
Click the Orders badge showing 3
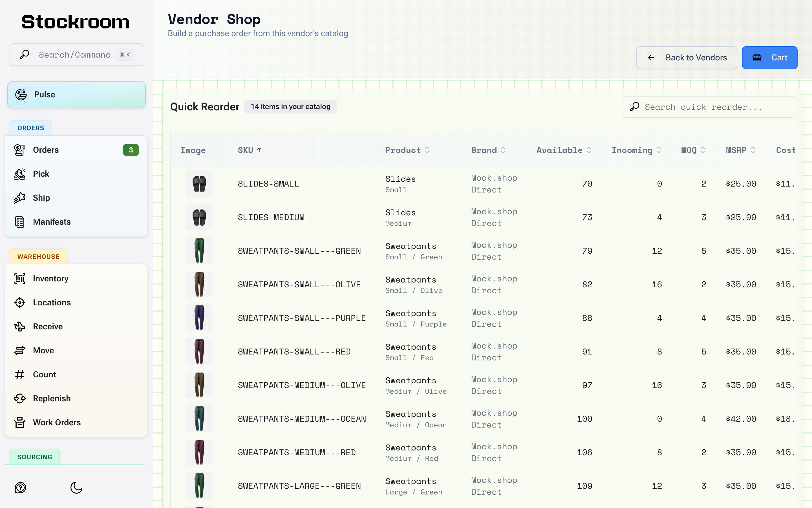click(131, 150)
